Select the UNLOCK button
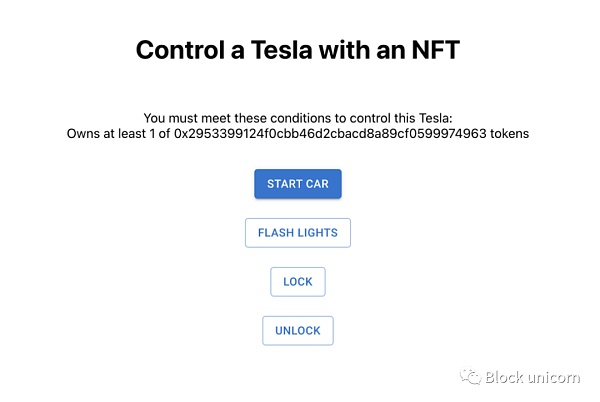This screenshot has width=600, height=402. pos(298,331)
